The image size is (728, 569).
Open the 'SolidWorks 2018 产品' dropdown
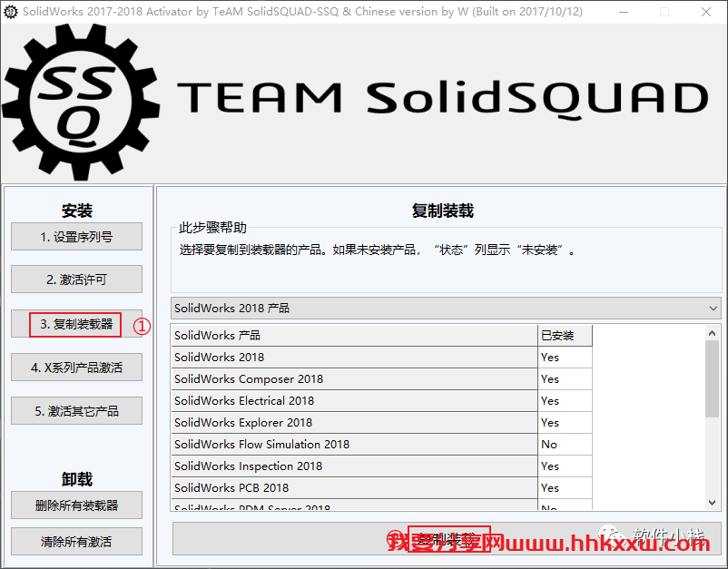click(446, 309)
